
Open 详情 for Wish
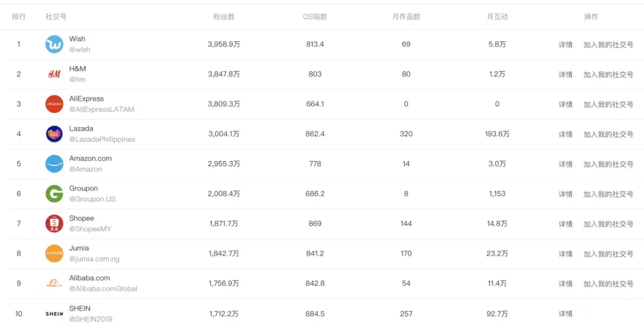pos(565,45)
